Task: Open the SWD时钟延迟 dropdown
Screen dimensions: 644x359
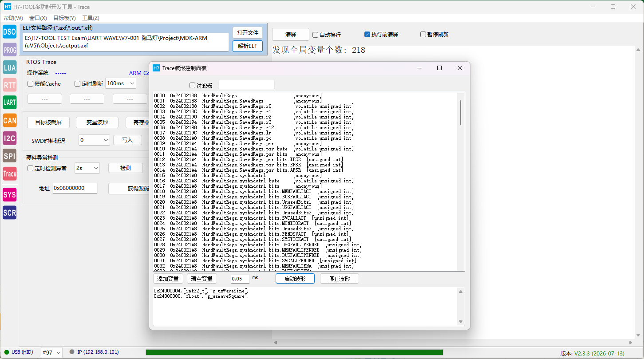Action: [x=94, y=140]
